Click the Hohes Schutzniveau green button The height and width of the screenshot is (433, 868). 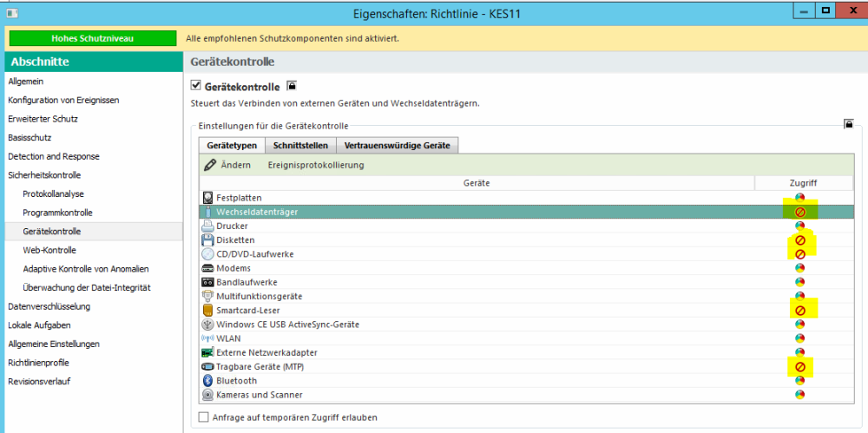pyautogui.click(x=93, y=39)
